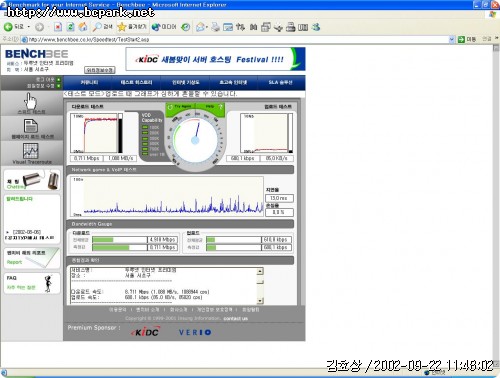Click the History icon in toolbar
The image size is (500, 378).
tap(186, 27)
